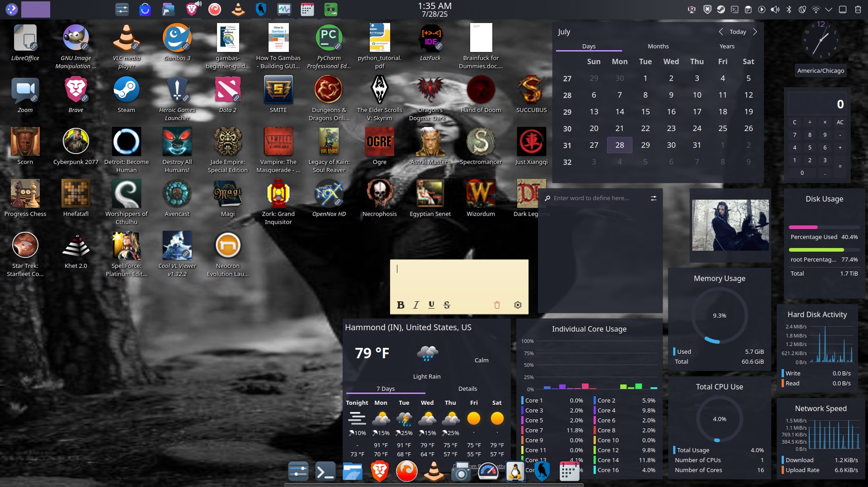
Task: Expand hidden system tray icons arrow
Action: 828,9
